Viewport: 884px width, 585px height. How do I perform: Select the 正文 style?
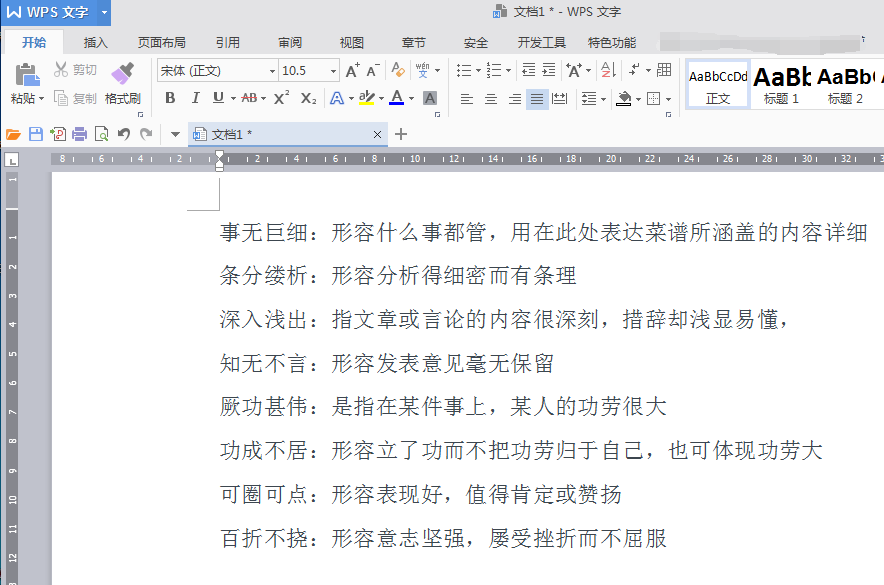click(718, 85)
